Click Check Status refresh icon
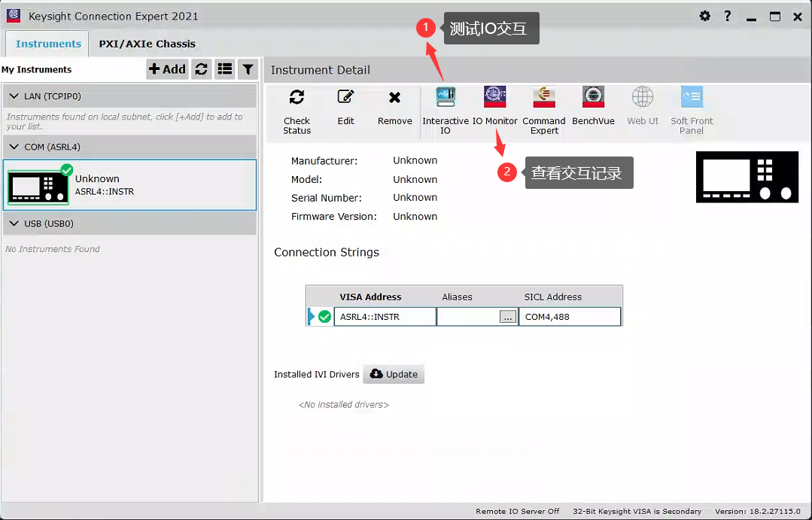The image size is (812, 520). [297, 97]
